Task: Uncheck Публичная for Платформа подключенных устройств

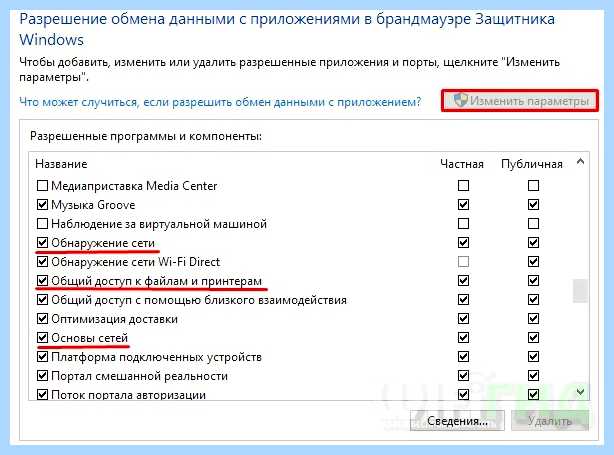Action: coord(533,357)
